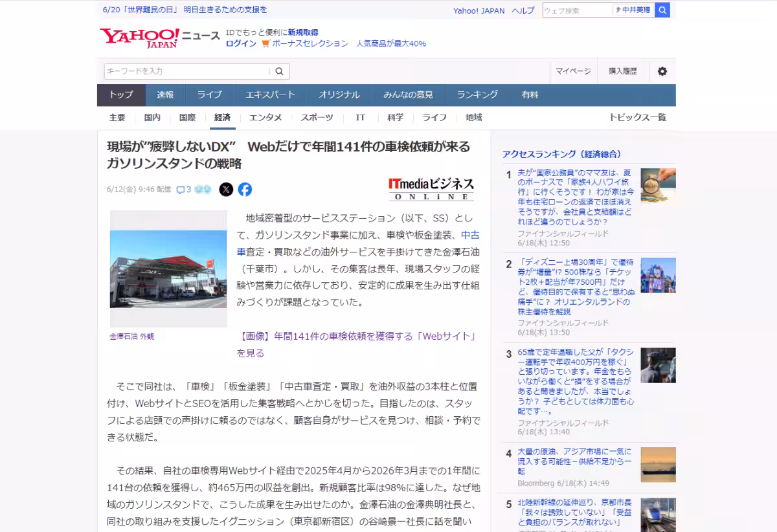Open the ランキング tab

tap(477, 95)
